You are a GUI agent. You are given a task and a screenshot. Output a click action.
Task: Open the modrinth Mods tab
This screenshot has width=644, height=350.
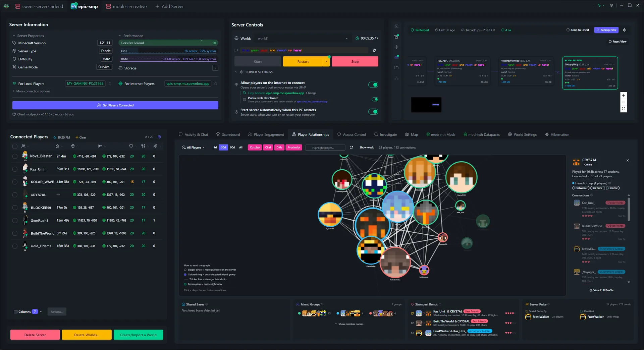point(440,134)
